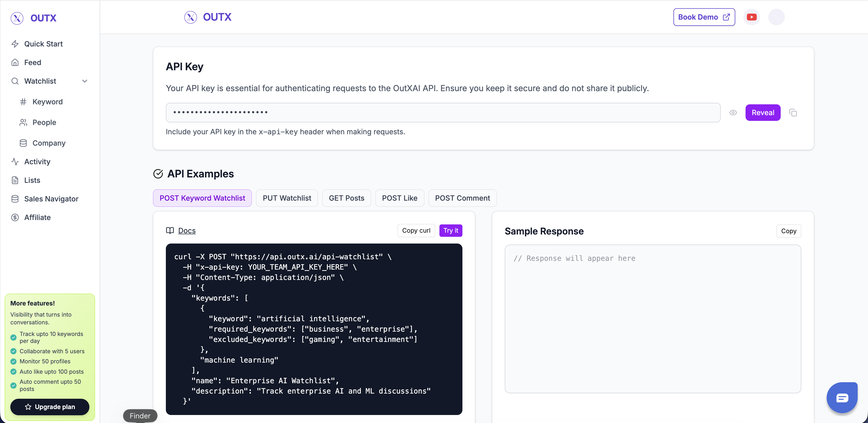
Task: Select the GET Posts example tab
Action: [346, 198]
